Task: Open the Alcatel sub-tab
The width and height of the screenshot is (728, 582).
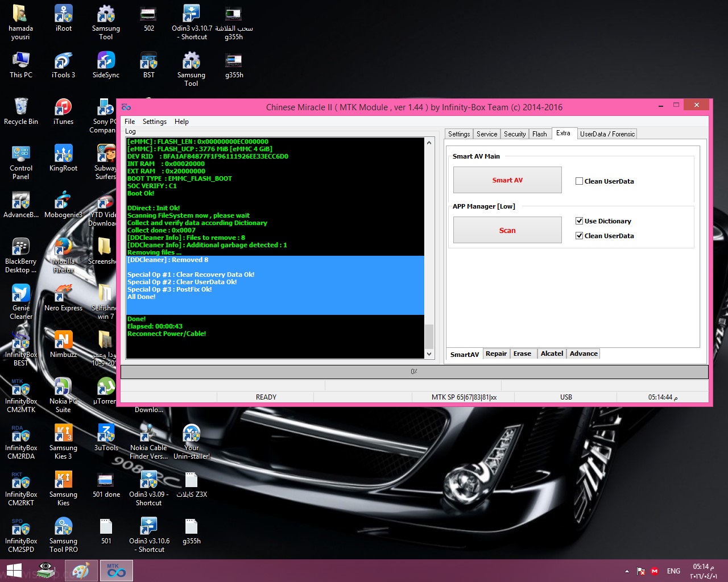Action: (x=552, y=354)
